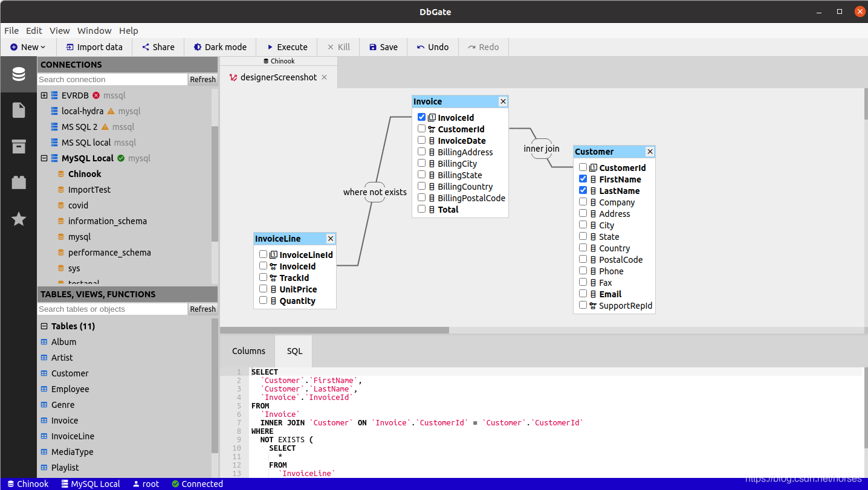
Task: Check CustomerId column in Invoice table
Action: pos(422,129)
